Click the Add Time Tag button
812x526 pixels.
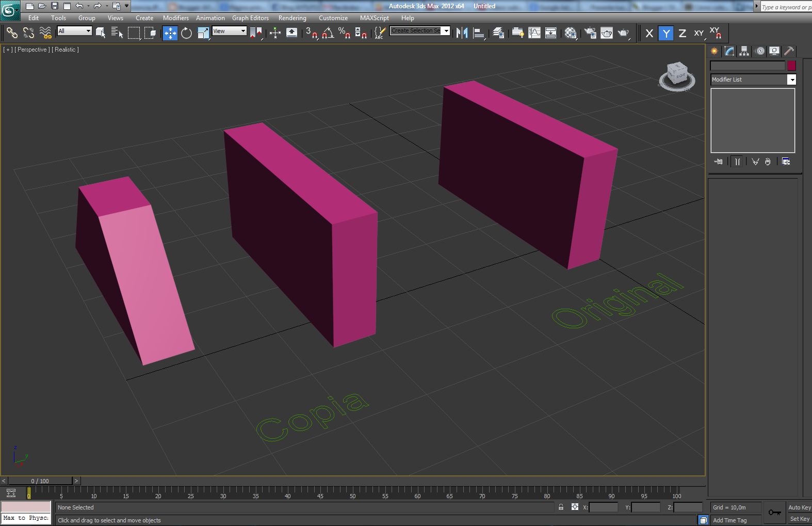pos(729,520)
